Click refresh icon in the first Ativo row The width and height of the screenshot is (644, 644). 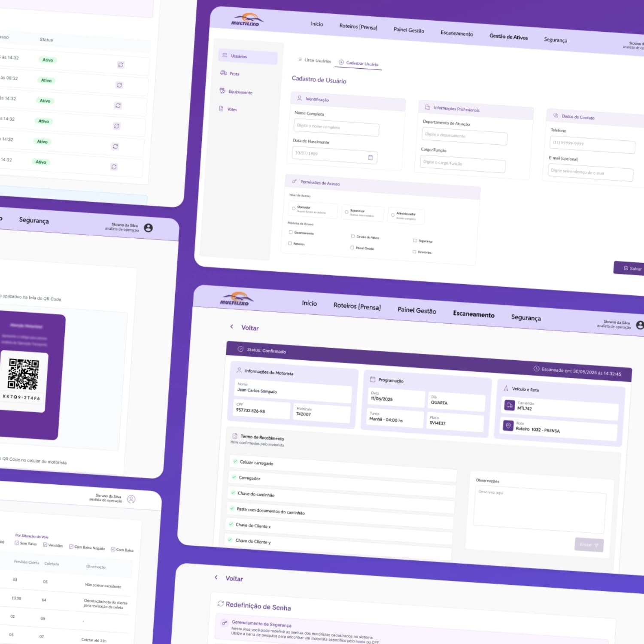[121, 65]
